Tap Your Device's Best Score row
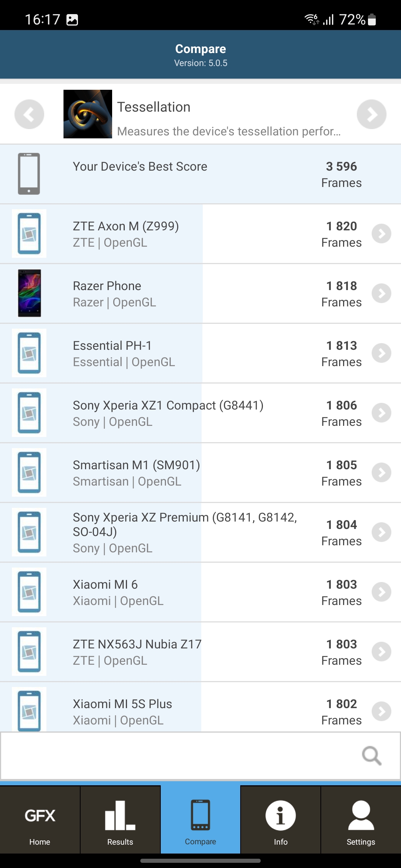 [x=200, y=174]
